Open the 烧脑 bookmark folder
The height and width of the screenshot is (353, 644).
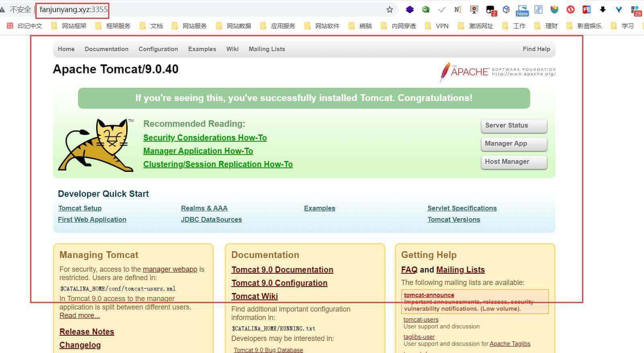(x=360, y=26)
